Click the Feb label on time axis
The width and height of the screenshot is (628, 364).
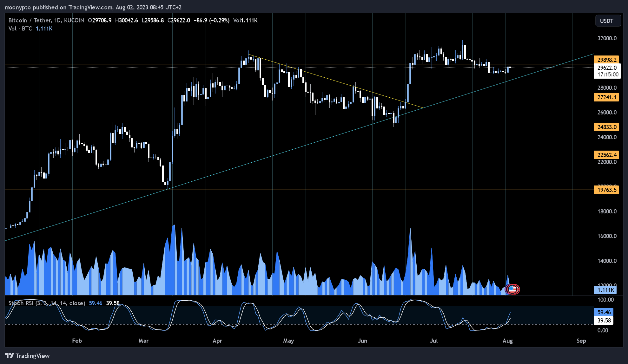(77, 341)
